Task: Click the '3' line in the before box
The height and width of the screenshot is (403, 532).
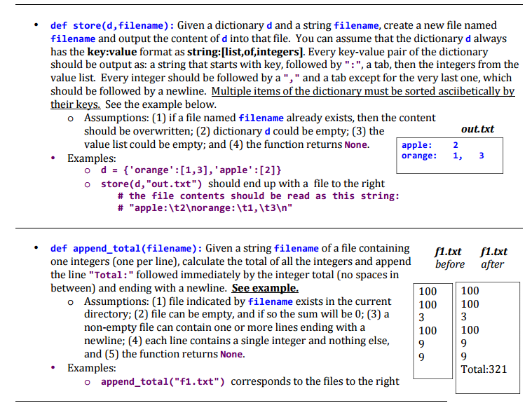Action: click(x=421, y=317)
